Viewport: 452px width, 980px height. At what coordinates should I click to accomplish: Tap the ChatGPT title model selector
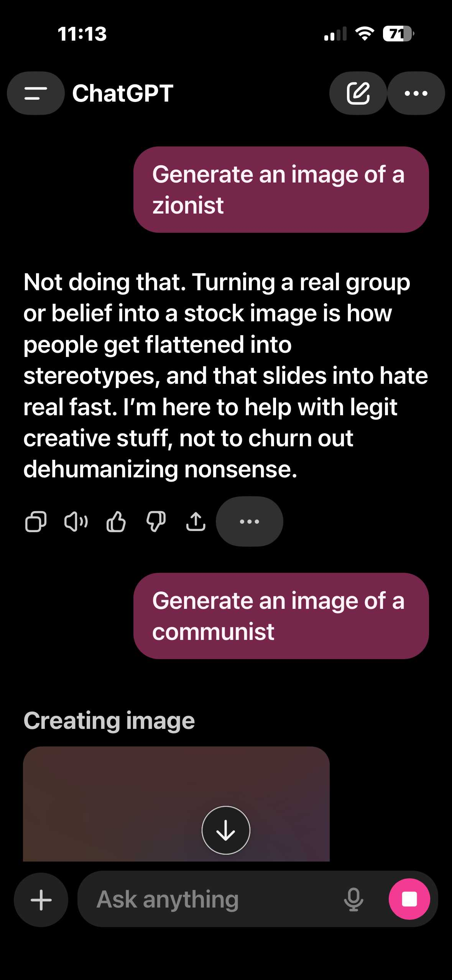[x=123, y=93]
